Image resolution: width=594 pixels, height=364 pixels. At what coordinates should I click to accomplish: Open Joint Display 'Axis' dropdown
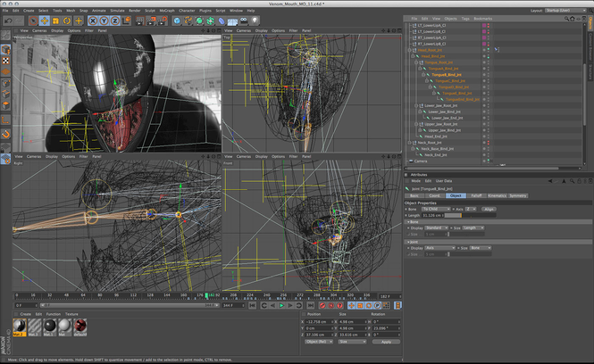point(439,248)
